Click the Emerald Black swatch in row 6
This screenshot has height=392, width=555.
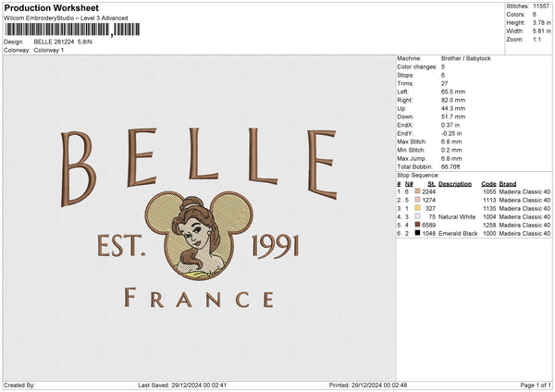click(x=417, y=233)
